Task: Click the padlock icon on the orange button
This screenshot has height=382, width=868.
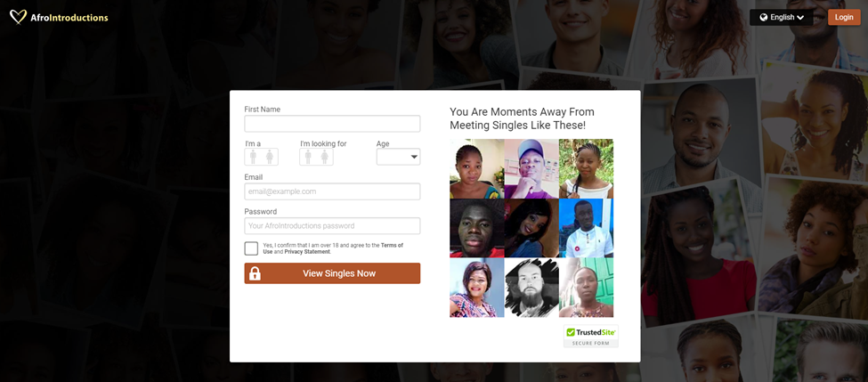Action: coord(255,273)
